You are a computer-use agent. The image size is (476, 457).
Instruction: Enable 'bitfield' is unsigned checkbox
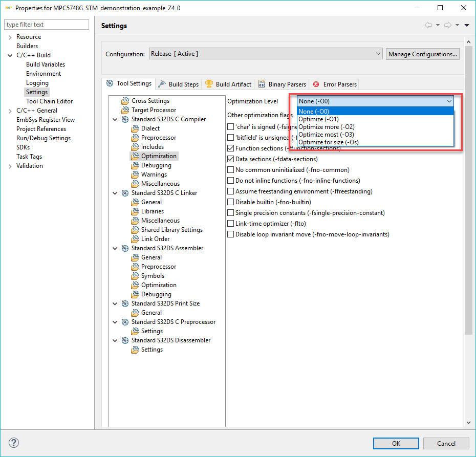[231, 138]
